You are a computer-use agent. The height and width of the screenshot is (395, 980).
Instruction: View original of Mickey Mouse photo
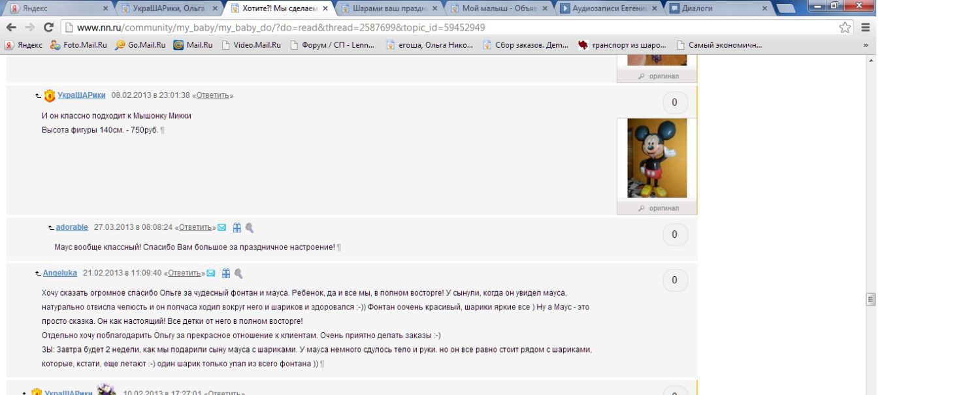tap(659, 208)
